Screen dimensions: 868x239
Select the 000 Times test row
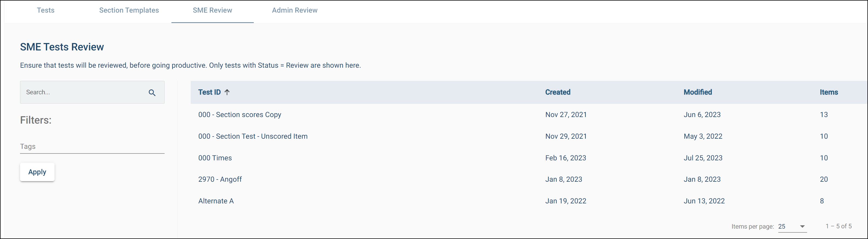(x=215, y=158)
